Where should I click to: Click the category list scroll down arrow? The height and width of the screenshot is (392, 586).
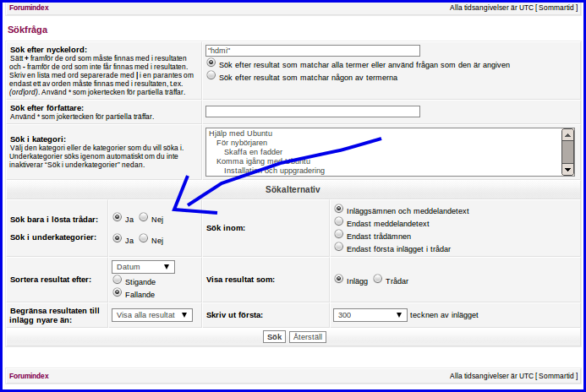click(567, 170)
